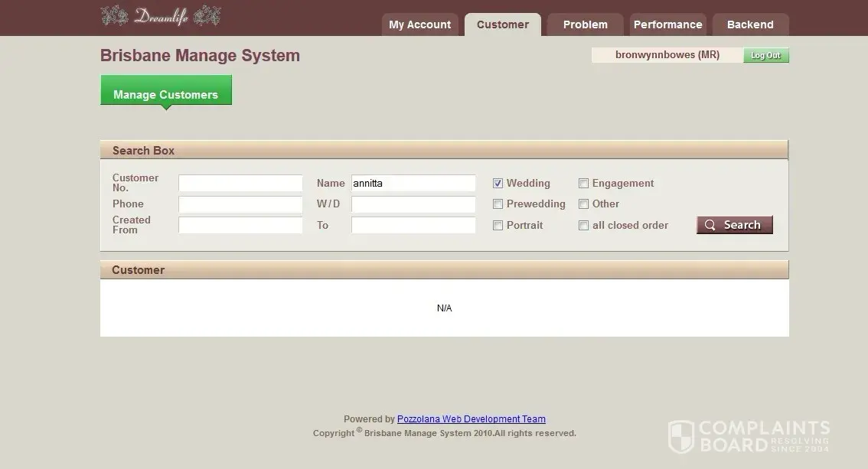Click the Manage Customers green tab
This screenshot has height=469, width=868.
[x=165, y=94]
